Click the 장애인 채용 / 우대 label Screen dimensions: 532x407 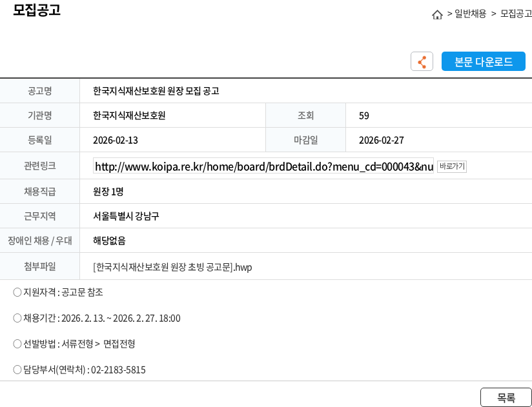(39, 241)
